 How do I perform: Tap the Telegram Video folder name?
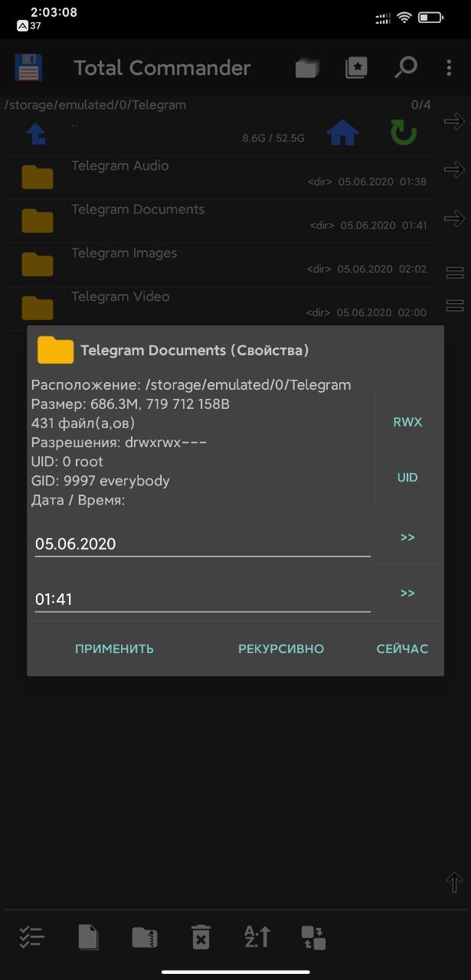[x=120, y=296]
